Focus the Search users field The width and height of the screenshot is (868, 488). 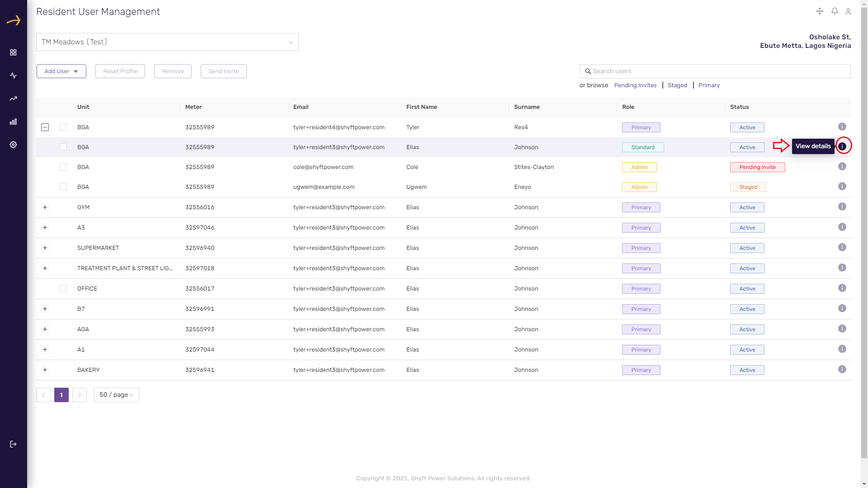coord(715,71)
